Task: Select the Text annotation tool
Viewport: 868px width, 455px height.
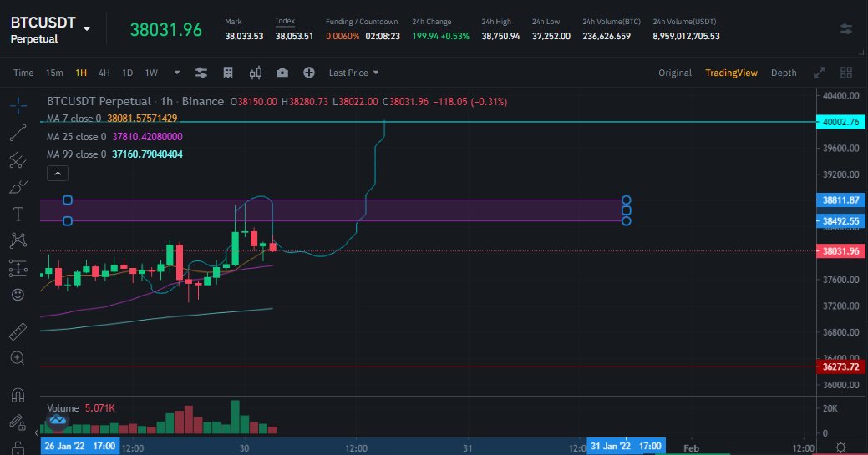Action: click(x=18, y=214)
